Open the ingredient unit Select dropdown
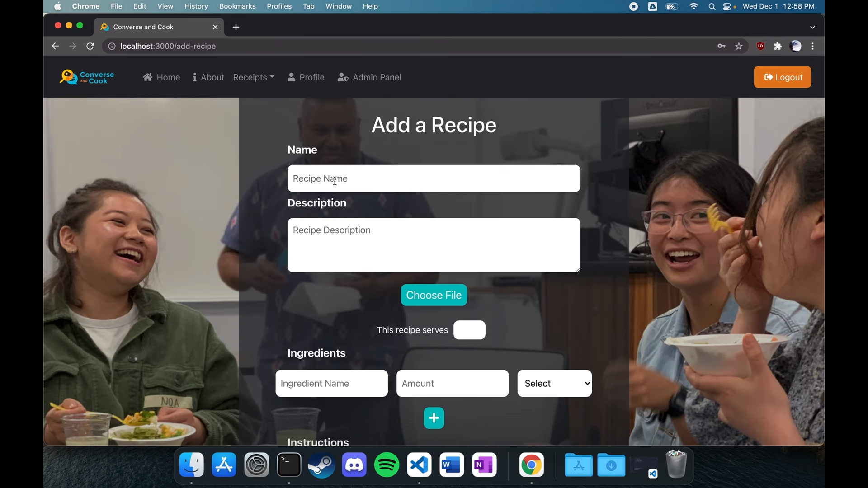The width and height of the screenshot is (868, 488). pyautogui.click(x=554, y=383)
